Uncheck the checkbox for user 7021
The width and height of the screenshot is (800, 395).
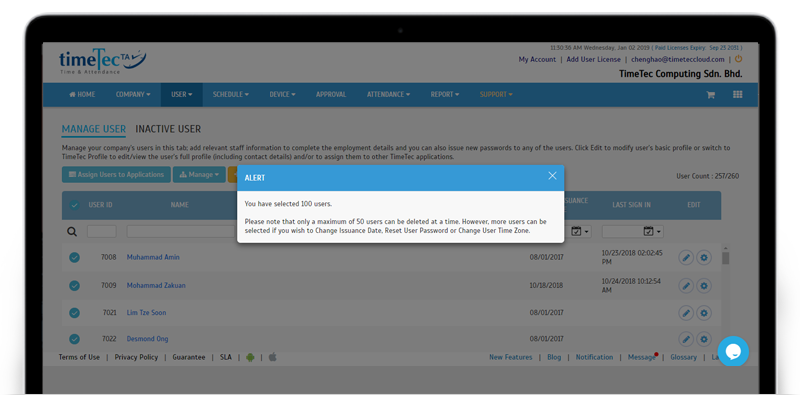pos(74,312)
